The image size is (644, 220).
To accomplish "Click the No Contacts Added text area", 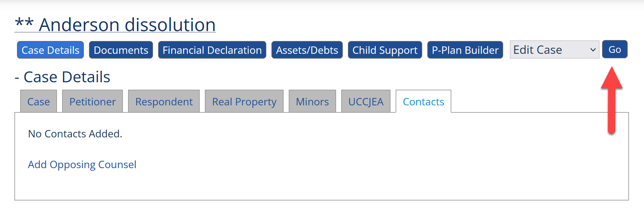I will [x=75, y=134].
